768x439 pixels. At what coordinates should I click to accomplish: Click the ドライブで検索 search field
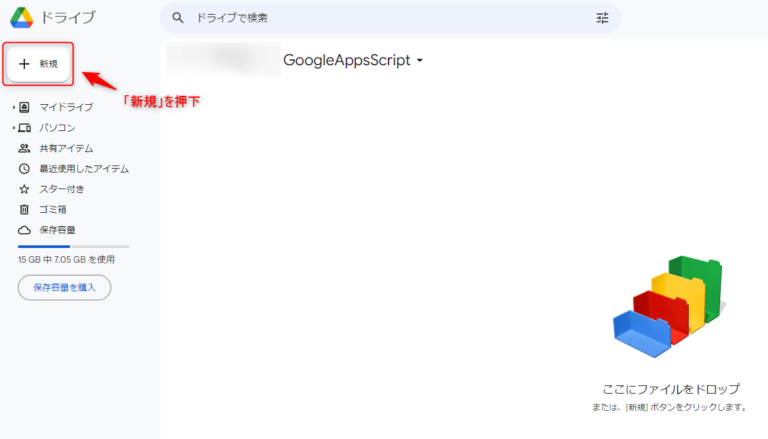pyautogui.click(x=380, y=18)
